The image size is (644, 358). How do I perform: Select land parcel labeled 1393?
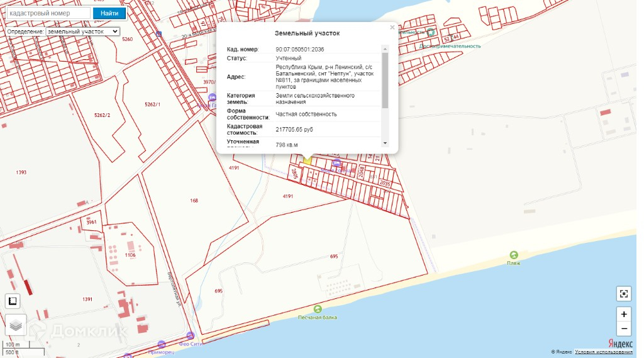tap(21, 172)
